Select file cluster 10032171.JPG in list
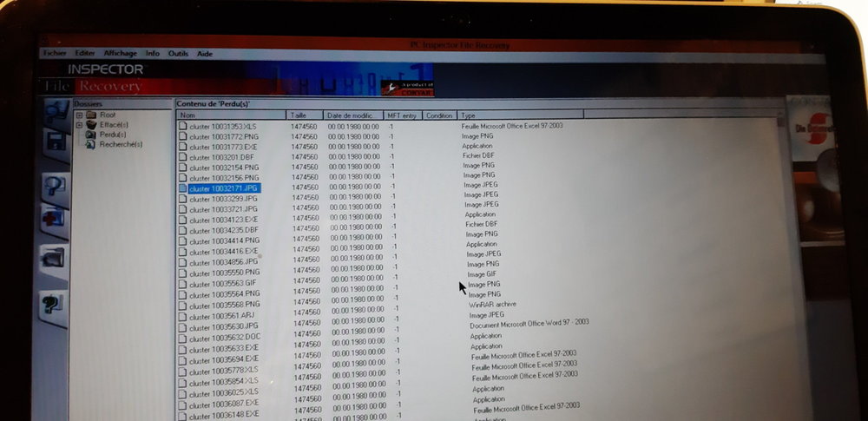The image size is (868, 421). pyautogui.click(x=223, y=187)
